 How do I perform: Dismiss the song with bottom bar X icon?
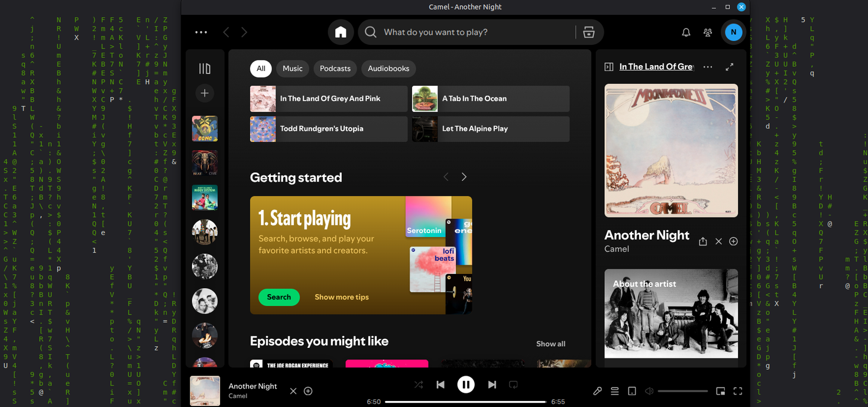click(x=293, y=391)
